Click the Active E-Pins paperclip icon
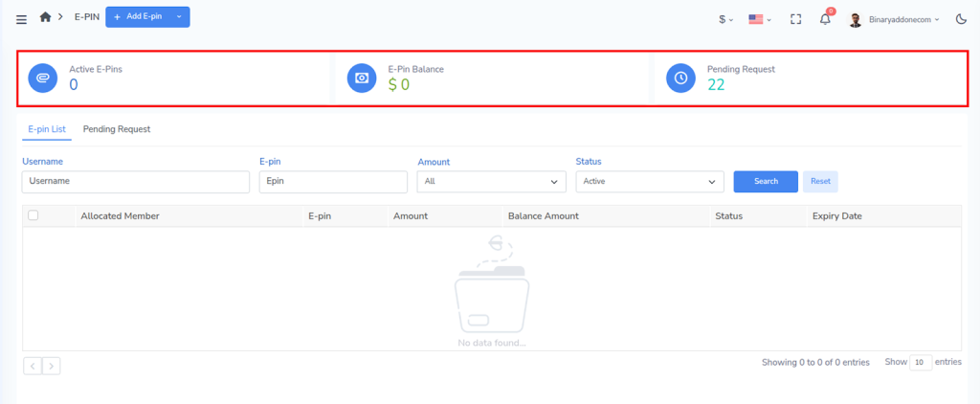The image size is (980, 404). (43, 78)
